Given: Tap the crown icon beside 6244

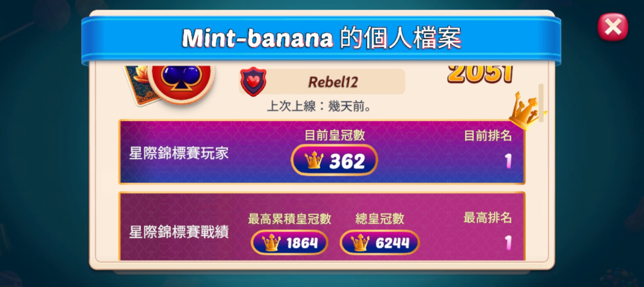Looking at the screenshot, I should point(360,243).
